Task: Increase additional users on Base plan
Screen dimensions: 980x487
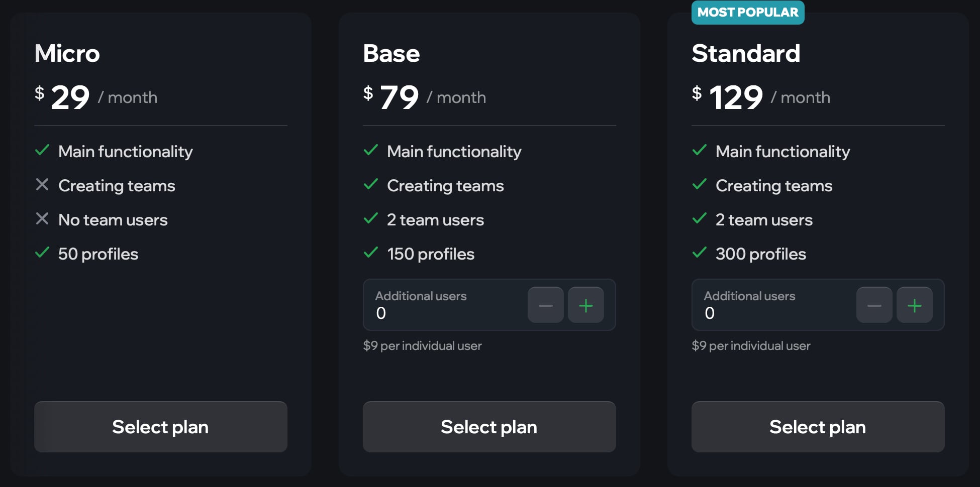Action: click(x=586, y=305)
